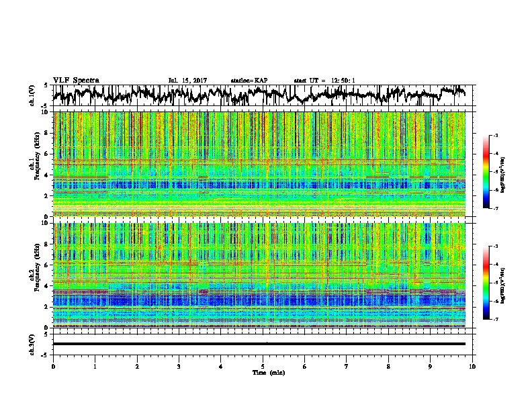Click the "start UT = 12:50:1" text
Image resolution: width=532 pixels, height=411 pixels.
(324, 81)
